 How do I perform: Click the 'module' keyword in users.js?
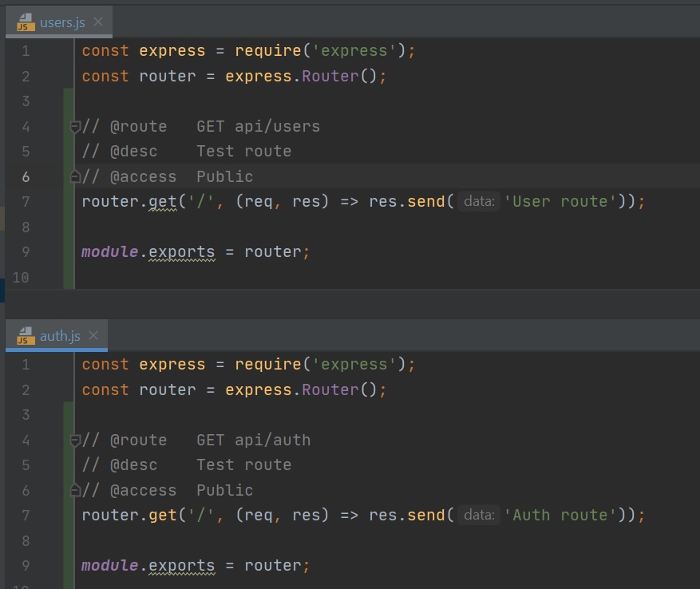tap(110, 252)
